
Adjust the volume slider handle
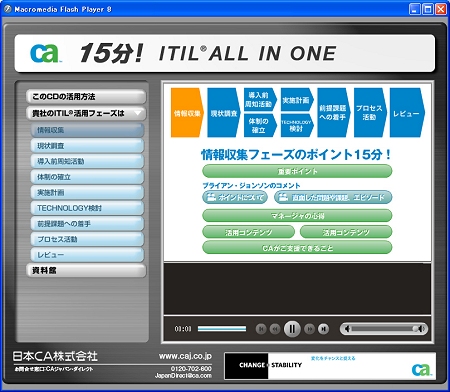coord(416,329)
